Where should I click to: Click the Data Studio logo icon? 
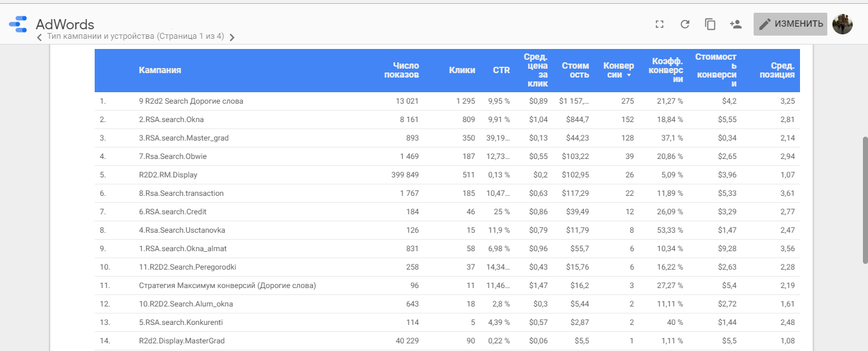pyautogui.click(x=18, y=24)
